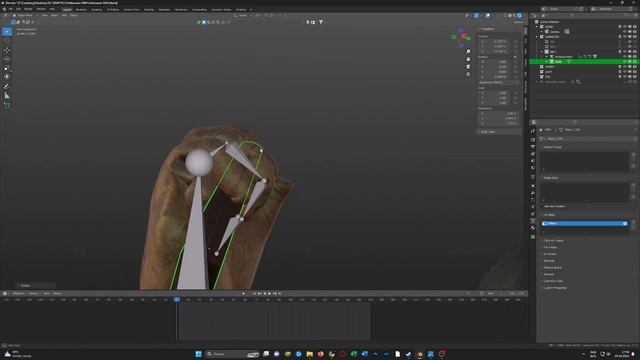The height and width of the screenshot is (360, 640).
Task: Select the Move tool
Action: 7,50
